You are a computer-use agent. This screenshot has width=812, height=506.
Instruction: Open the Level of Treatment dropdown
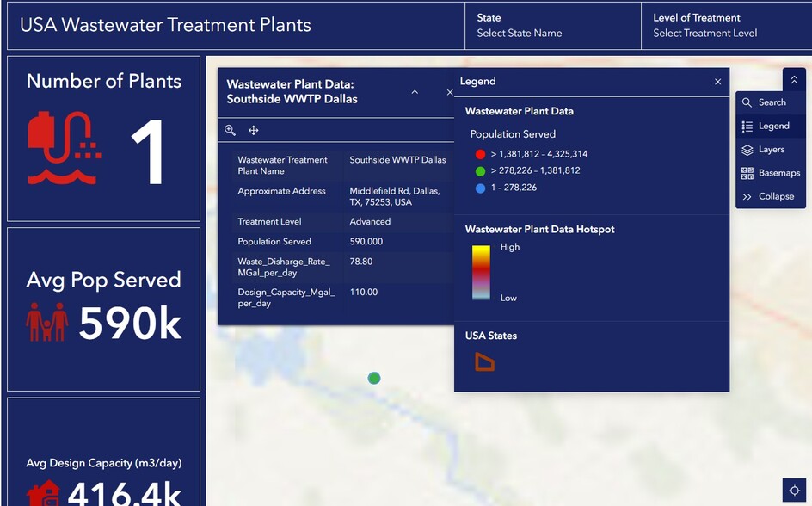[725, 26]
